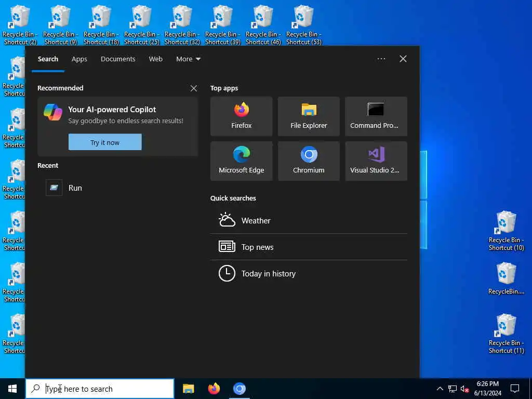This screenshot has width=532, height=399.
Task: Open Command Prompt tile
Action: (376, 116)
